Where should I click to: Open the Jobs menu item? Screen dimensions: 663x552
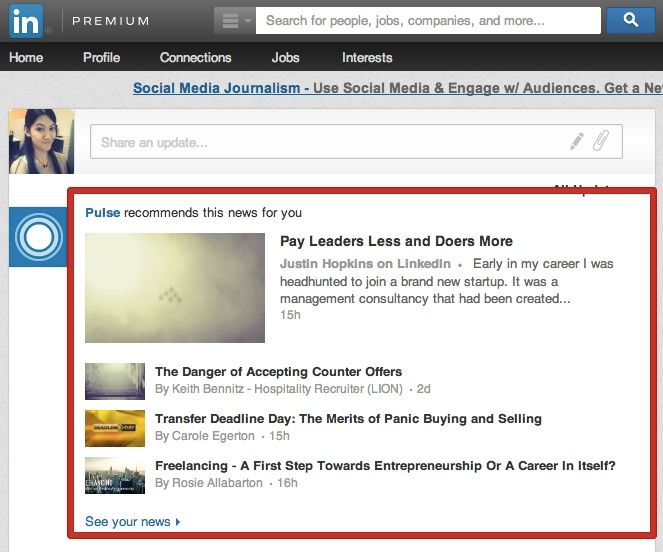click(285, 57)
